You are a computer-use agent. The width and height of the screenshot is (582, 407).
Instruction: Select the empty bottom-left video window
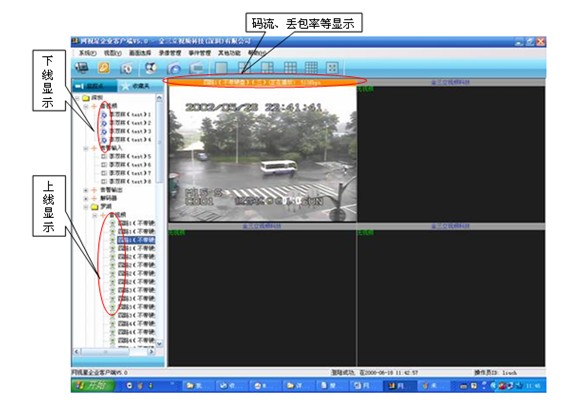coord(262,298)
